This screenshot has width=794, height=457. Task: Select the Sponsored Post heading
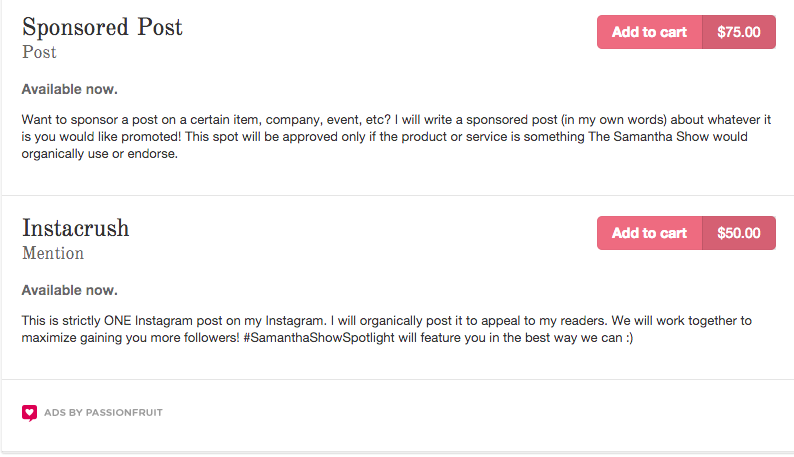(102, 27)
